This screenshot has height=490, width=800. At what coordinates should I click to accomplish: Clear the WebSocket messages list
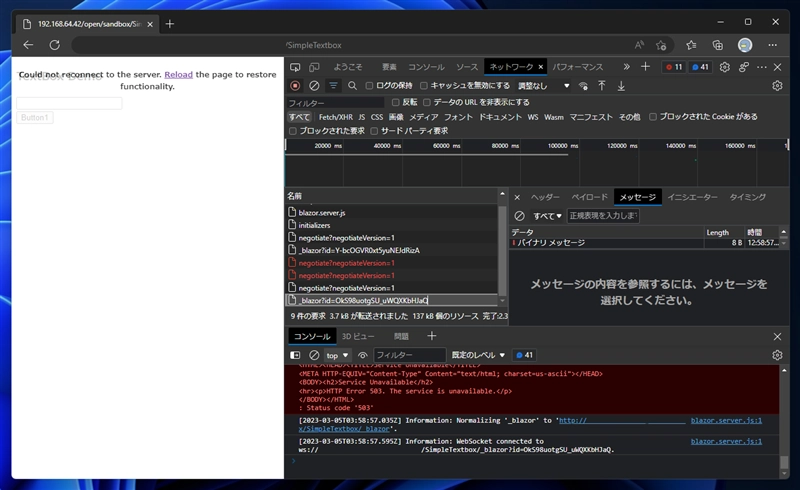(x=519, y=216)
